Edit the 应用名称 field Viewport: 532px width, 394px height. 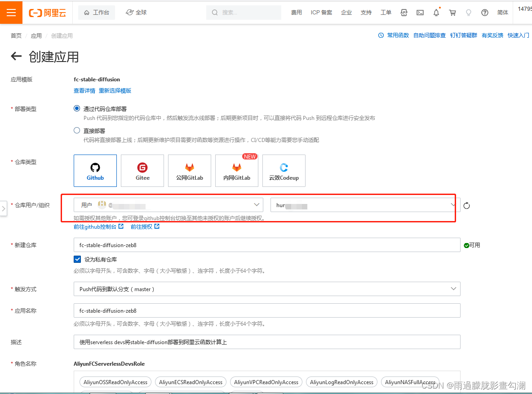pyautogui.click(x=267, y=310)
